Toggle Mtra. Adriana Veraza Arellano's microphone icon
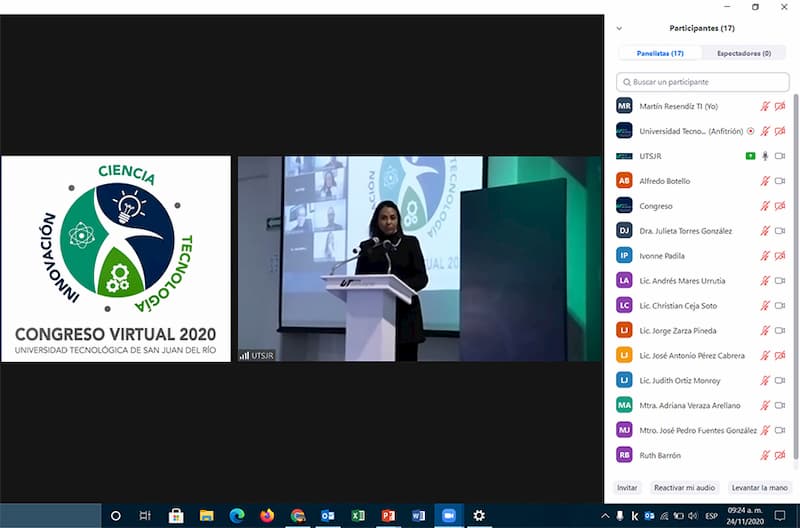 765,405
